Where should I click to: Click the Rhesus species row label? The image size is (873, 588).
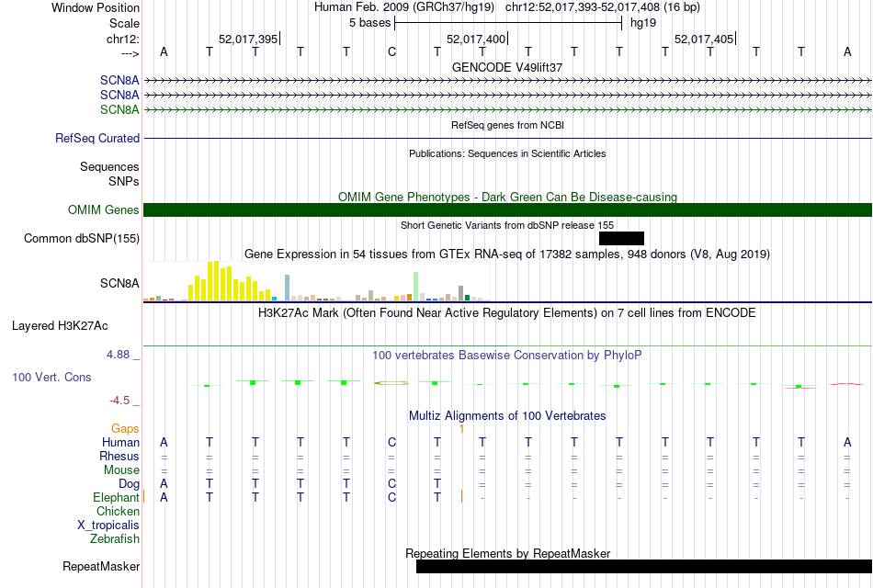click(119, 456)
